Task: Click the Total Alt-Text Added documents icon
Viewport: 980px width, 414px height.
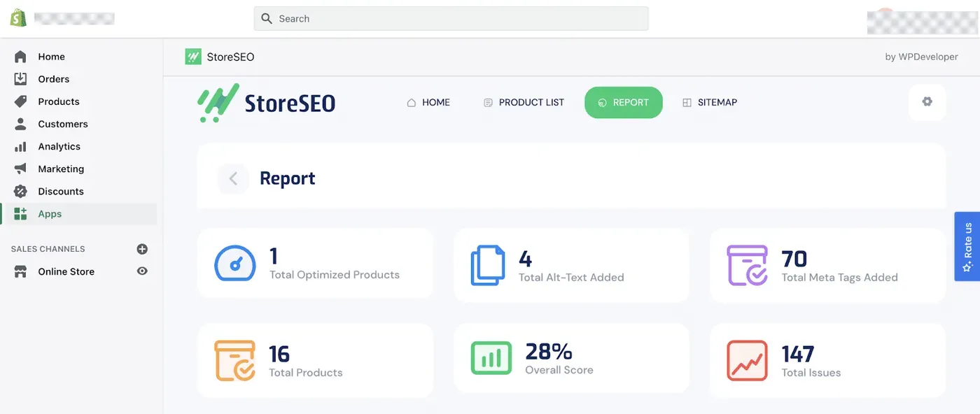Action: pyautogui.click(x=488, y=266)
